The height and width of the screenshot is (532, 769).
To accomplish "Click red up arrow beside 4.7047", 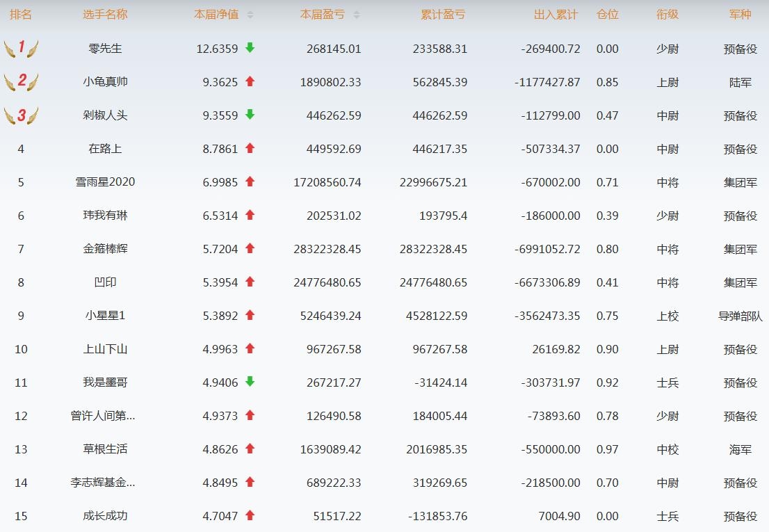I will tap(250, 515).
